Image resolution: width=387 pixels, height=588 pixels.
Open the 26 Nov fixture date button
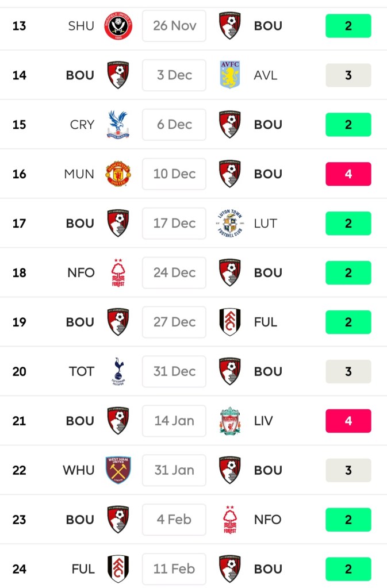[174, 26]
